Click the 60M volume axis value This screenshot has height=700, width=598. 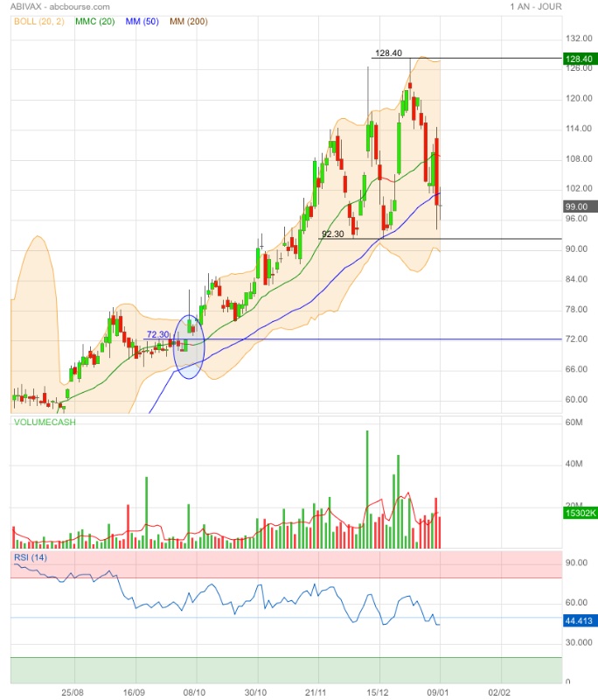574,423
